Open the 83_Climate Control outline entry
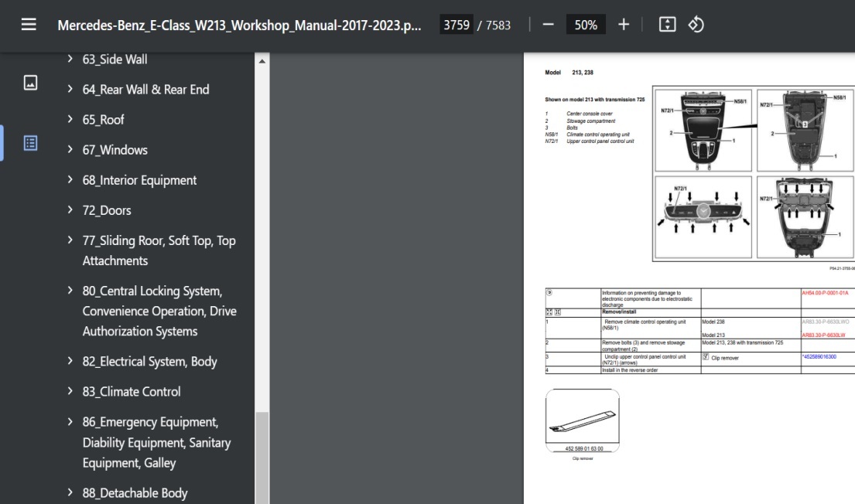 [x=132, y=392]
